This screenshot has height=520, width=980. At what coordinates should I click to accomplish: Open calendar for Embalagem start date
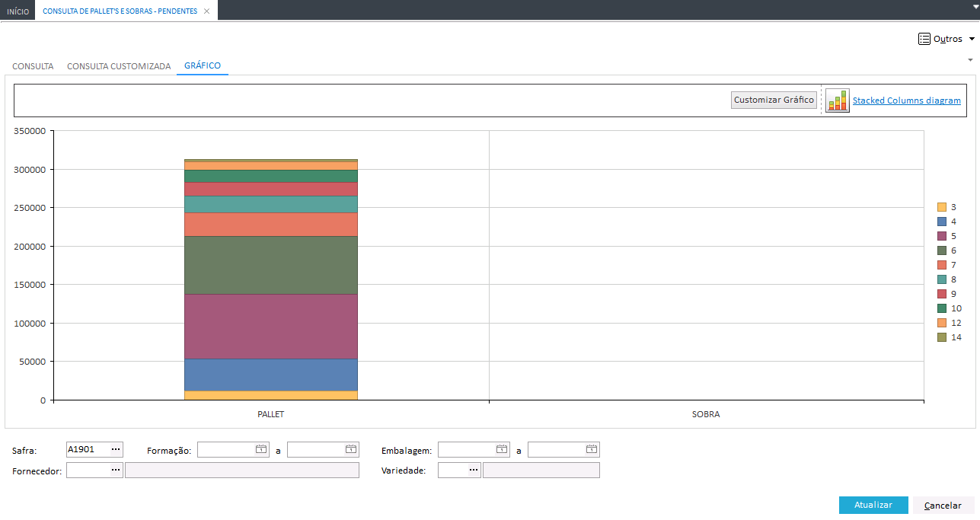click(x=502, y=450)
